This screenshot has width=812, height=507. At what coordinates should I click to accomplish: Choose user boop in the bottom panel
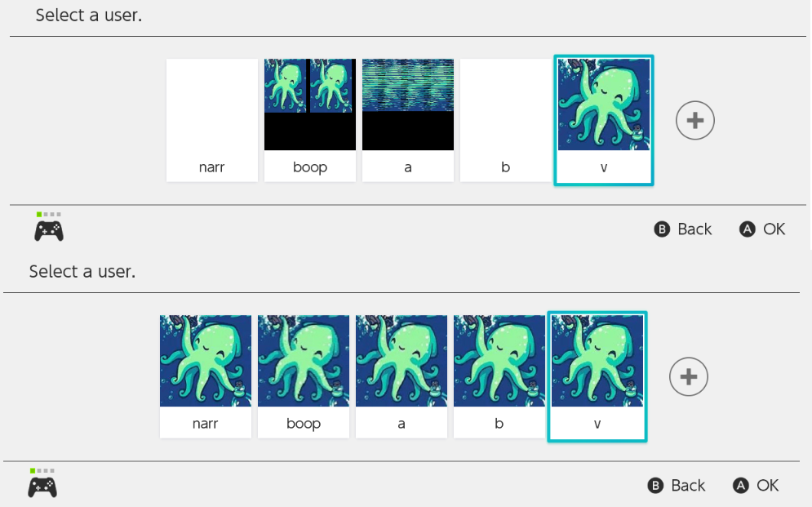point(304,376)
